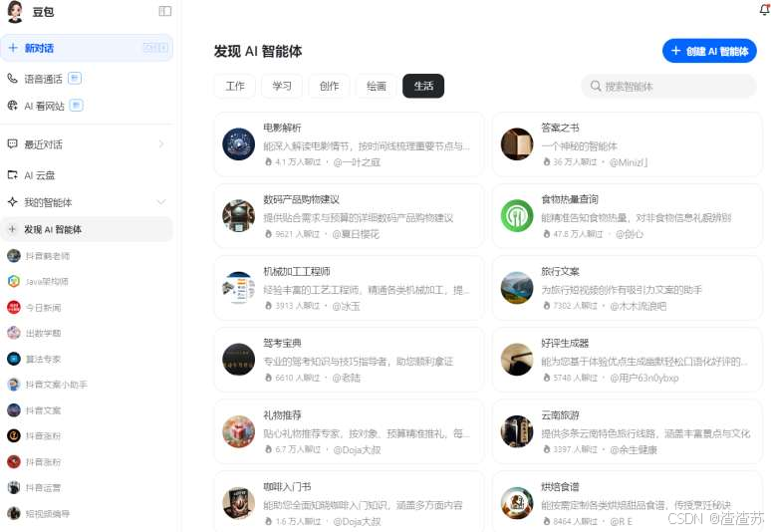The width and height of the screenshot is (771, 532).
Task: Click the Doubao avatar logo
Action: tap(15, 11)
